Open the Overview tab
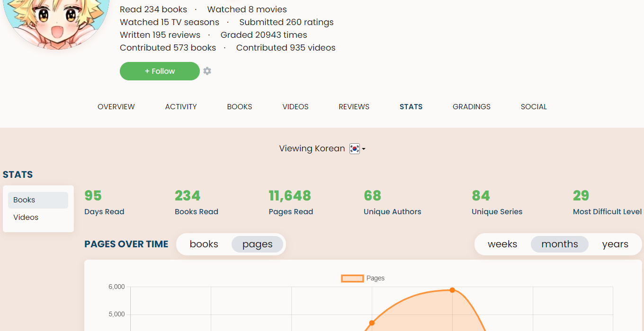This screenshot has width=644, height=331. coord(116,107)
